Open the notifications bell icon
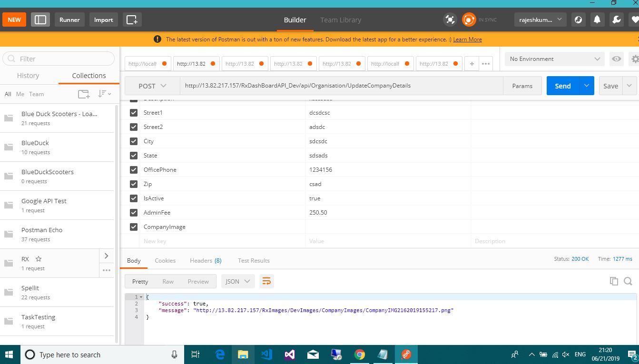The height and width of the screenshot is (364, 639). tap(597, 20)
